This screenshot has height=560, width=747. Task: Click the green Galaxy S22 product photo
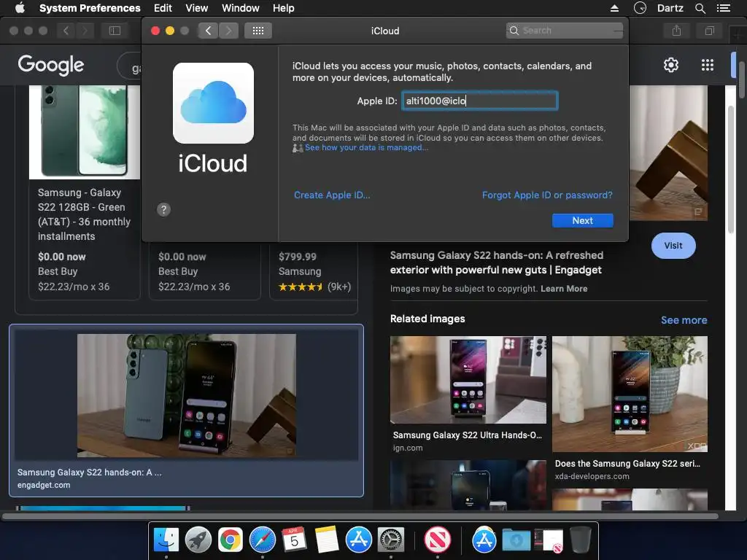[85, 131]
